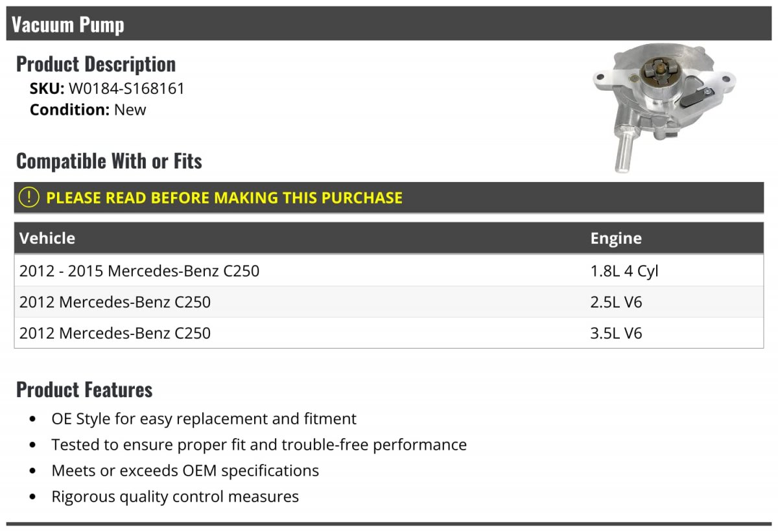The width and height of the screenshot is (778, 532).
Task: Click the Rigorous quality control measures bullet
Action: pyautogui.click(x=175, y=497)
